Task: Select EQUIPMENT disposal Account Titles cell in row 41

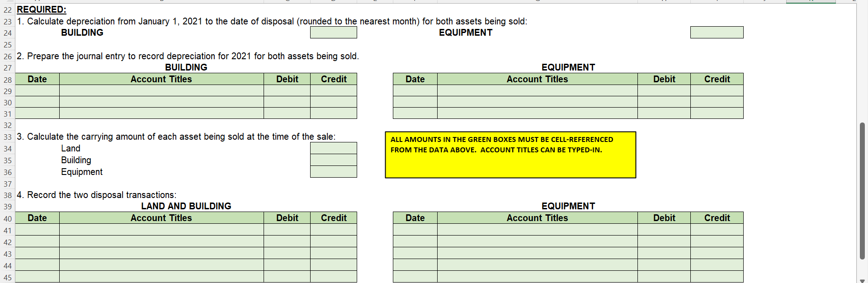Action: coord(538,230)
